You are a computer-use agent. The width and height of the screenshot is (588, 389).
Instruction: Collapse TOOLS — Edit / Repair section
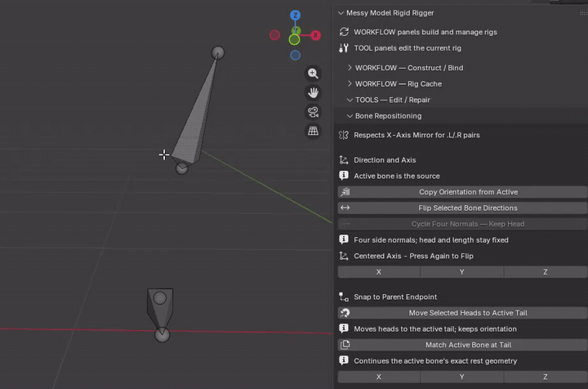pos(350,100)
